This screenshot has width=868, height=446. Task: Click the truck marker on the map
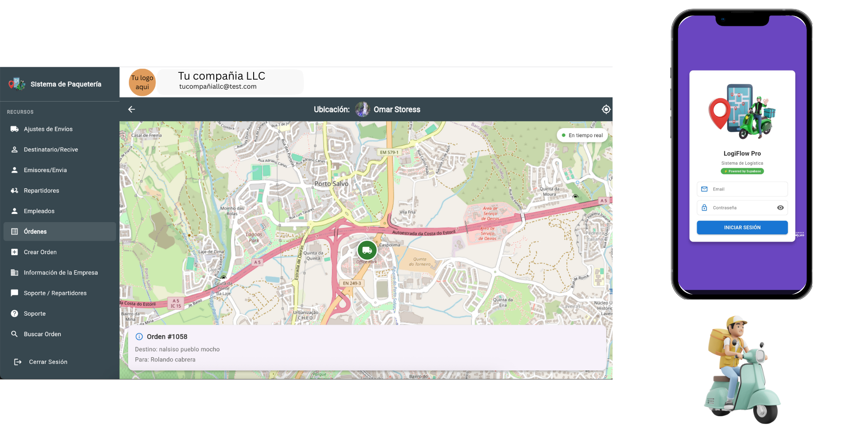(367, 250)
